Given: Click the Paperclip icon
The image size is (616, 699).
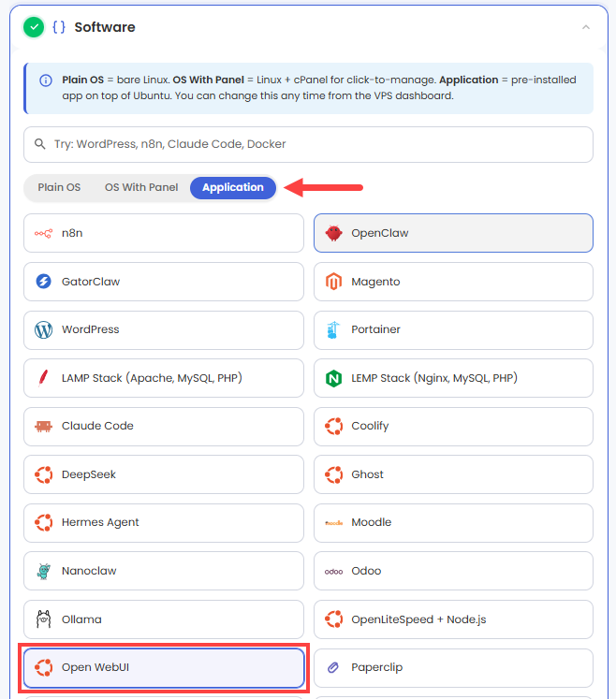Looking at the screenshot, I should point(333,667).
